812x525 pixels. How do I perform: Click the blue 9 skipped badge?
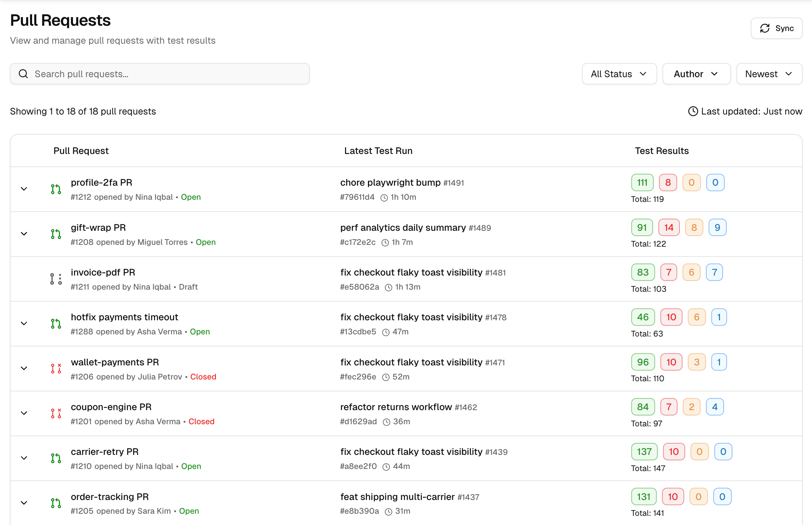click(x=718, y=228)
